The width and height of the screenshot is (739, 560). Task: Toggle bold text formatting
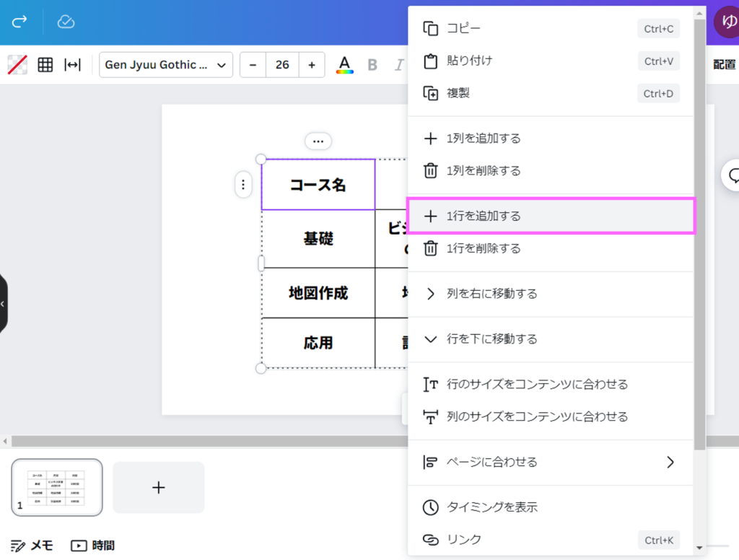click(372, 65)
